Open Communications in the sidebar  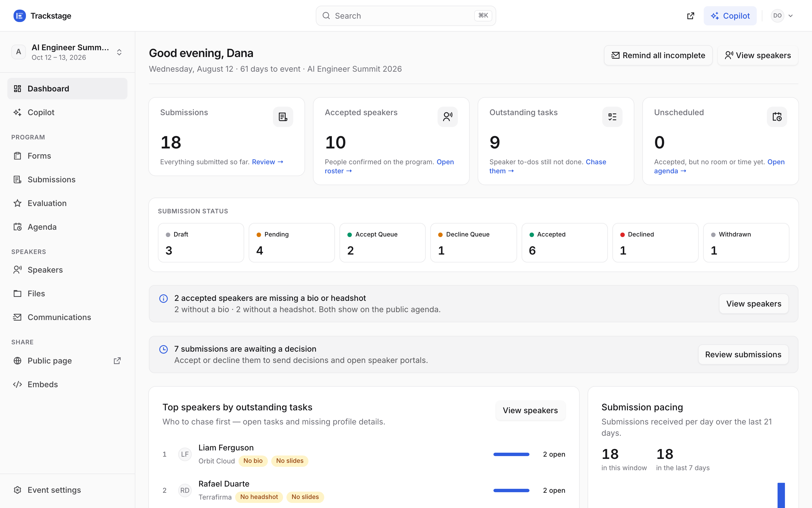pyautogui.click(x=67, y=317)
